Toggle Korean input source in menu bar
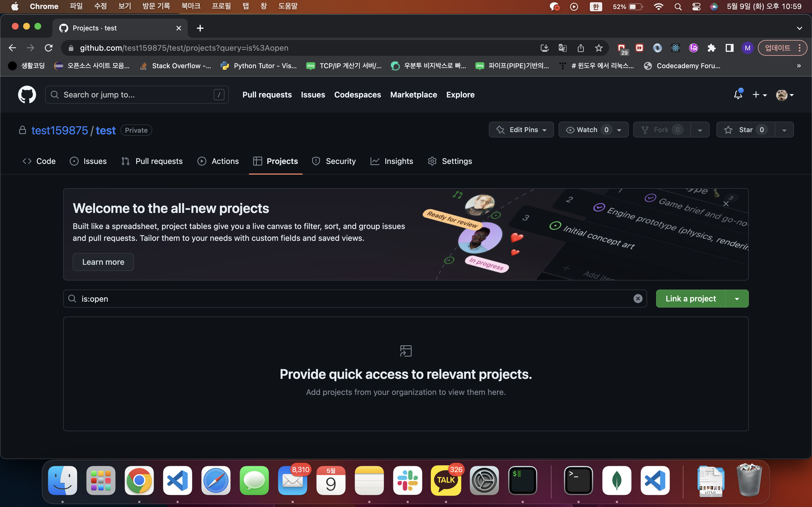This screenshot has height=507, width=812. point(595,7)
